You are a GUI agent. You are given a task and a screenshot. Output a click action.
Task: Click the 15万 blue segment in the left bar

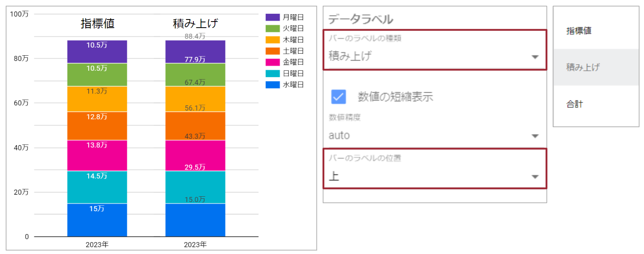97,221
